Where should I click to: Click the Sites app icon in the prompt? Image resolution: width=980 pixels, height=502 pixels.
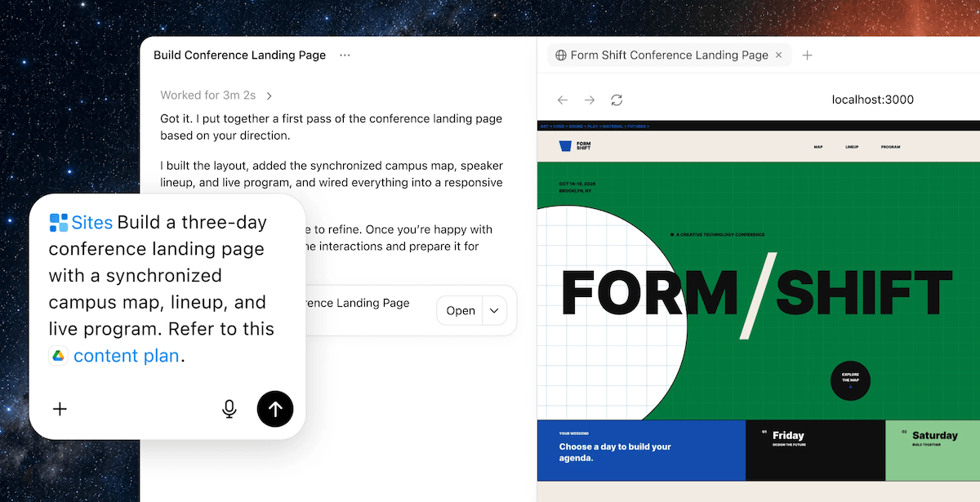(59, 222)
